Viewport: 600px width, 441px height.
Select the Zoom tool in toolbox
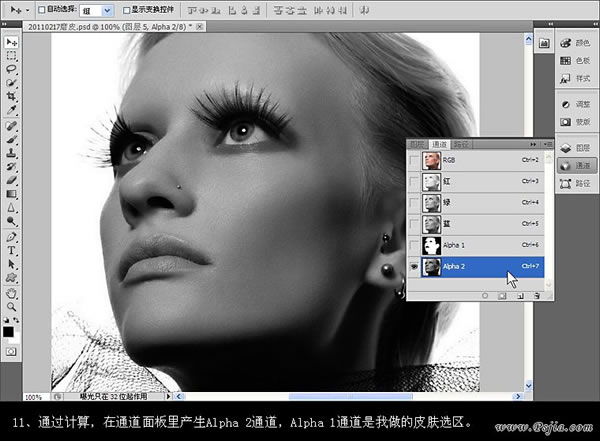(x=11, y=307)
